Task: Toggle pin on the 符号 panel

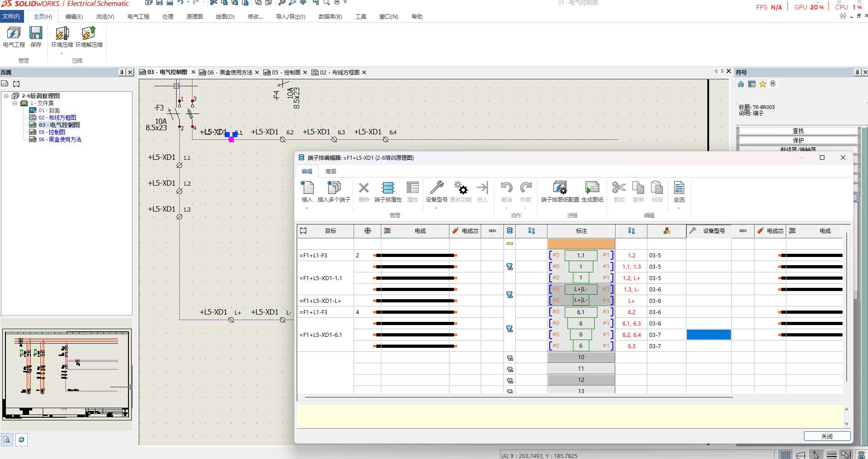Action: click(857, 72)
